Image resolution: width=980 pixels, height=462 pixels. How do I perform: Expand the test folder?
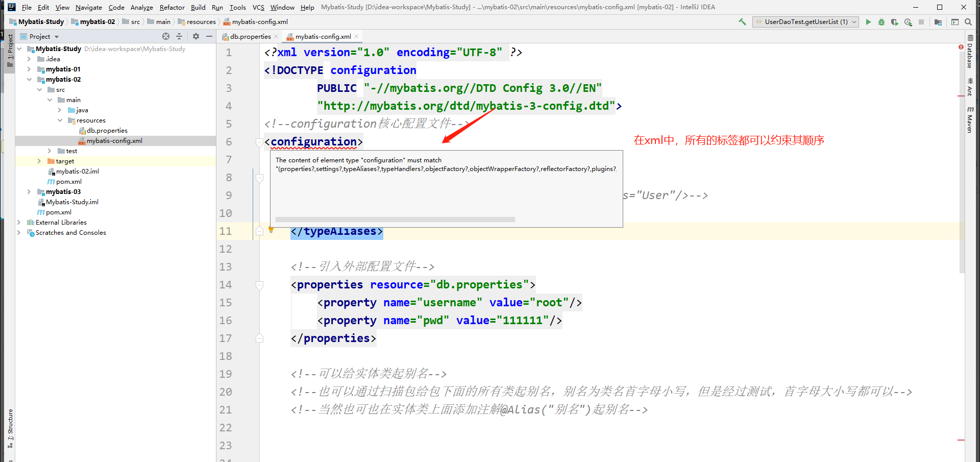coord(50,151)
